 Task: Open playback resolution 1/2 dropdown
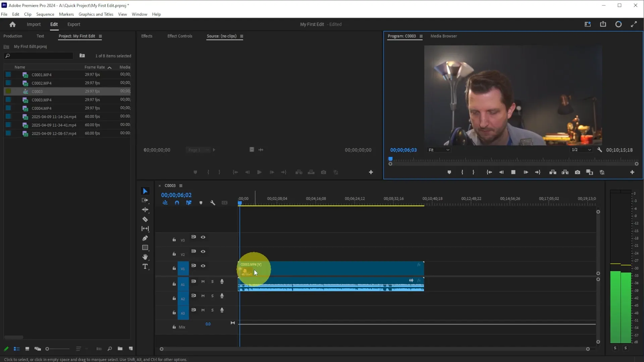click(x=581, y=150)
